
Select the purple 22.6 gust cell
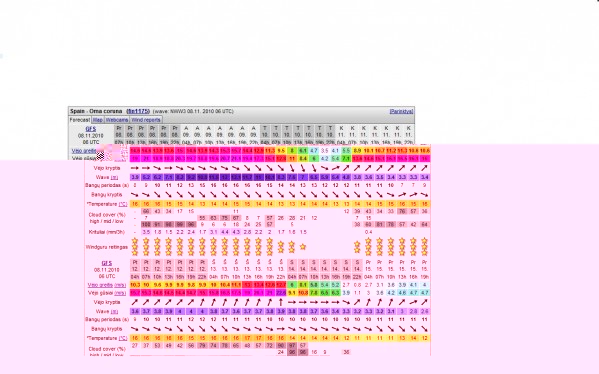(281, 293)
